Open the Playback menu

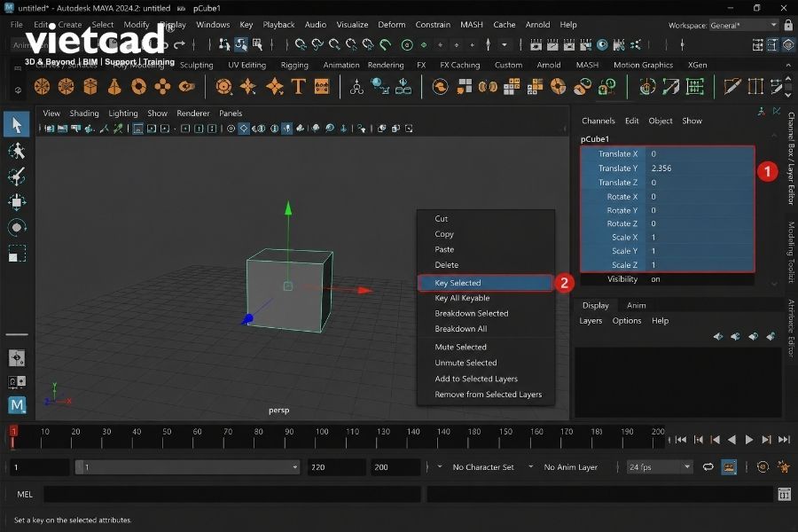[278, 25]
